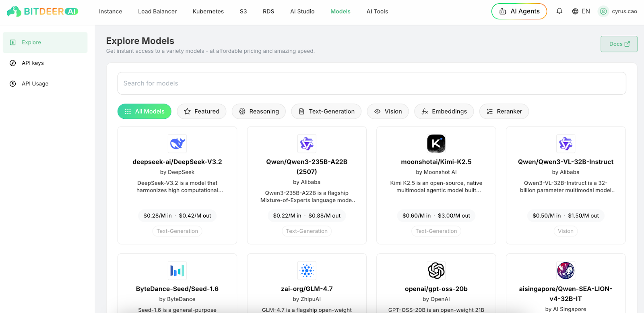Open the Docs button

[x=619, y=44]
